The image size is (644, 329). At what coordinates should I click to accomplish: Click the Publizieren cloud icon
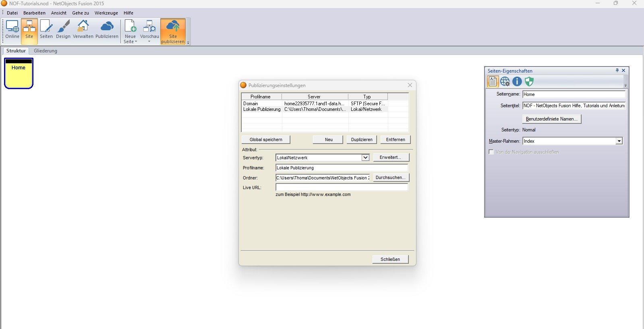click(107, 30)
